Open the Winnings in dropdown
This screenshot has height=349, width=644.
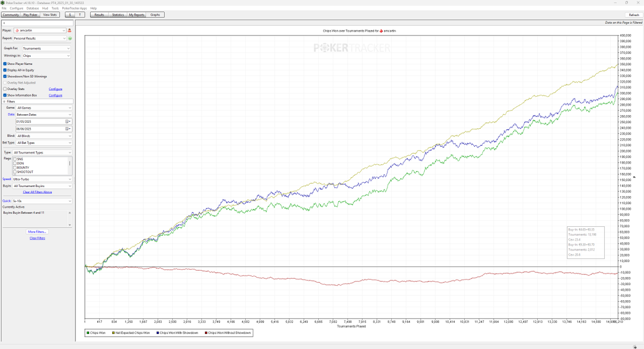click(46, 56)
